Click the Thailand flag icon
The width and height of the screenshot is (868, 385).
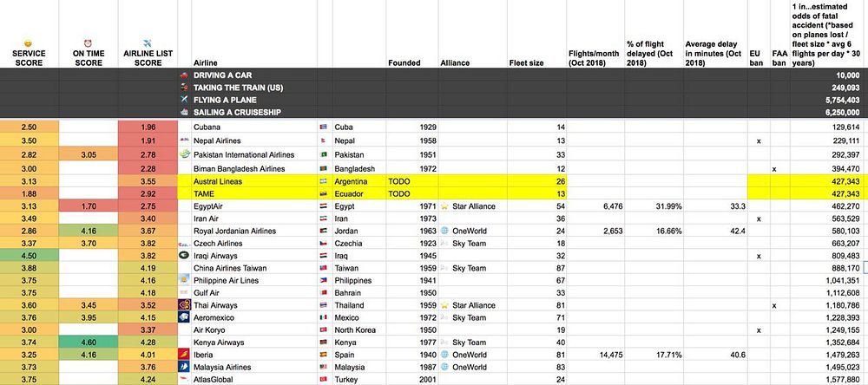click(324, 305)
